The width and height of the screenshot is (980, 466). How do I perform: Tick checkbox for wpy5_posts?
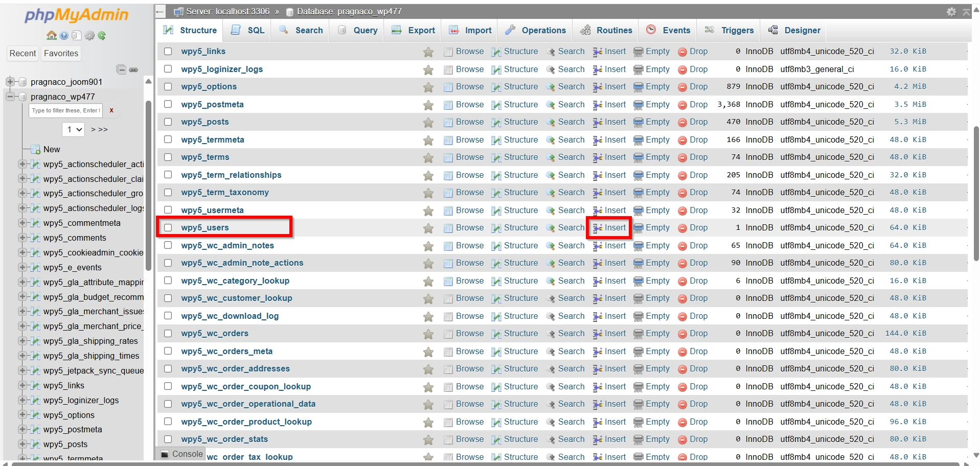(168, 122)
